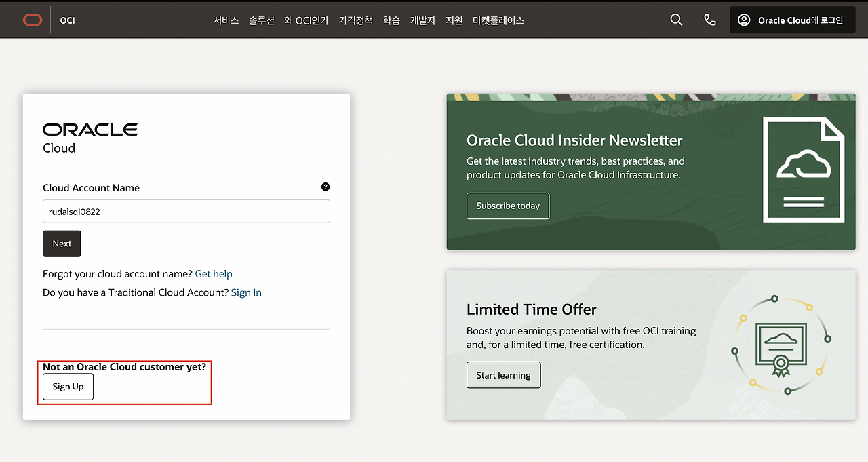Click the Limited Time Offer heading
Image resolution: width=868 pixels, height=462 pixels.
pyautogui.click(x=532, y=309)
